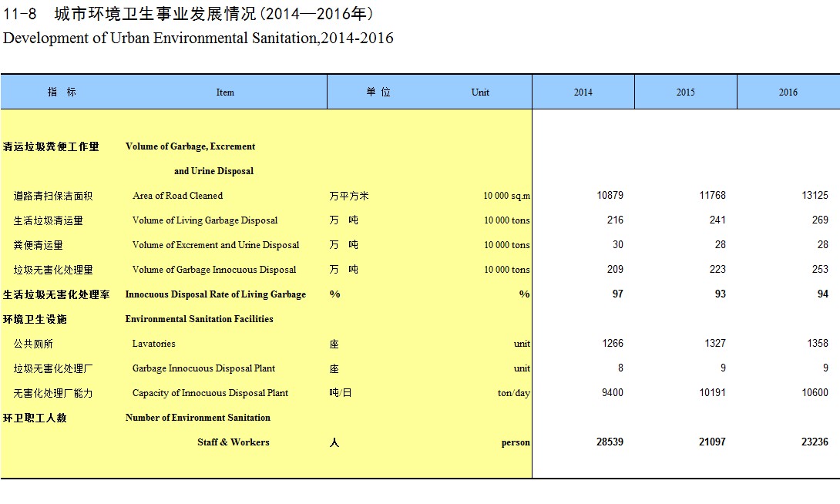The height and width of the screenshot is (504, 840).
Task: Click value 253 in innocuous disposal row
Action: pos(820,270)
